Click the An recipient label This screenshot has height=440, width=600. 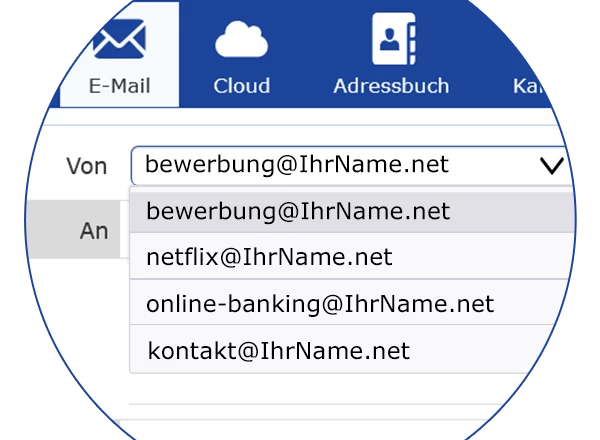(x=93, y=230)
